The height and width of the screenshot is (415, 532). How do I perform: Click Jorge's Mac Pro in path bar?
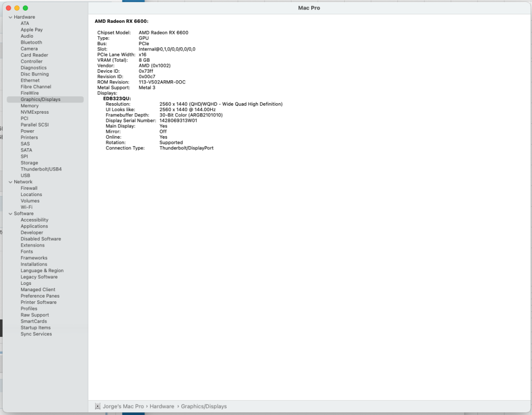tap(123, 406)
